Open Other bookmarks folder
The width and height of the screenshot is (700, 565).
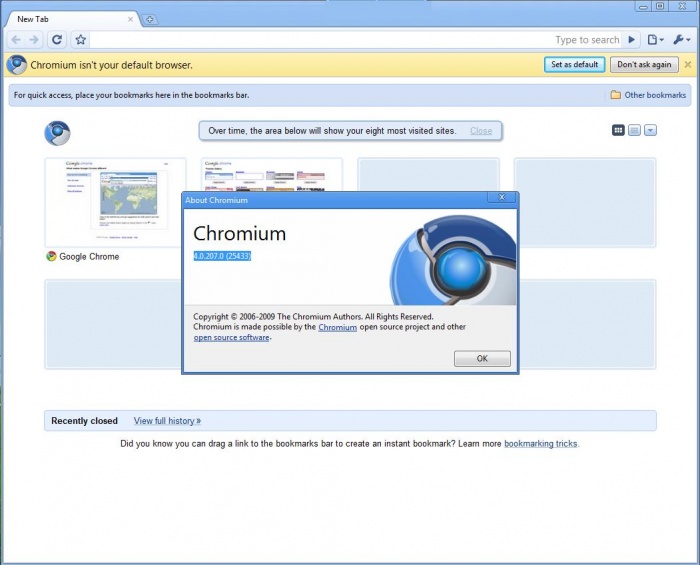(648, 95)
